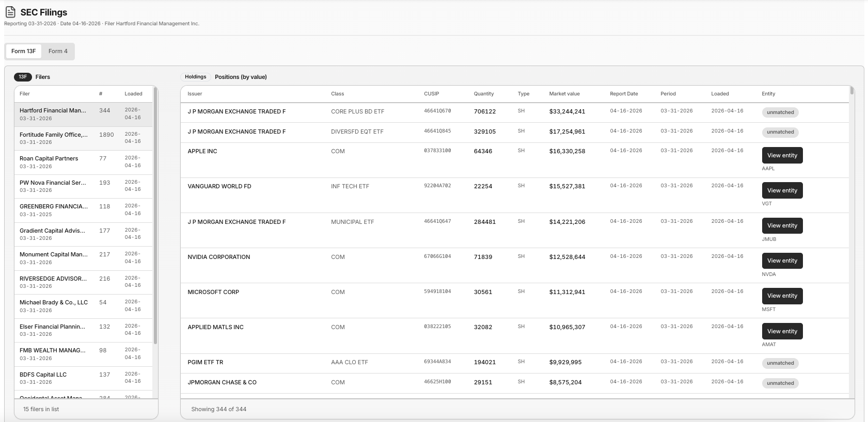Select Michael Brady & Co., LLC filer
Screen dimensions: 868x422
coord(83,306)
